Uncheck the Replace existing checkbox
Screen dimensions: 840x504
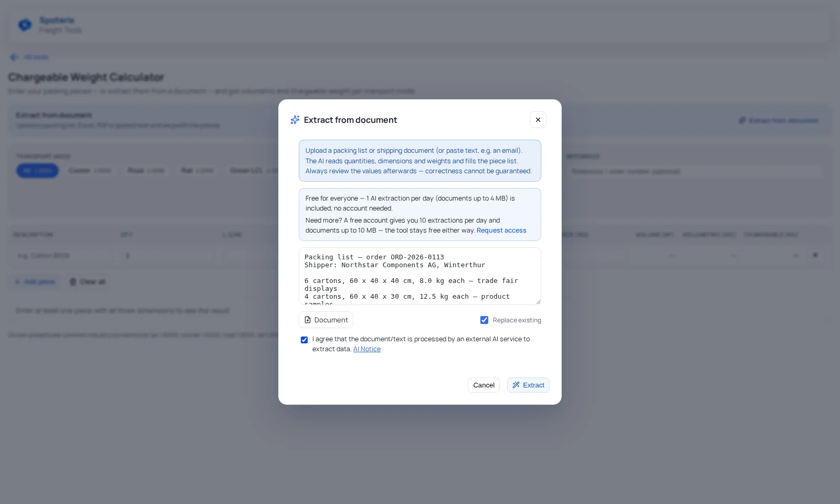[x=484, y=320]
